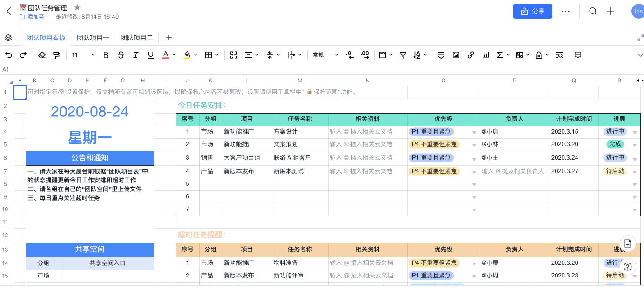
Task: Insert a hyperlink with the link icon
Action: [471, 55]
